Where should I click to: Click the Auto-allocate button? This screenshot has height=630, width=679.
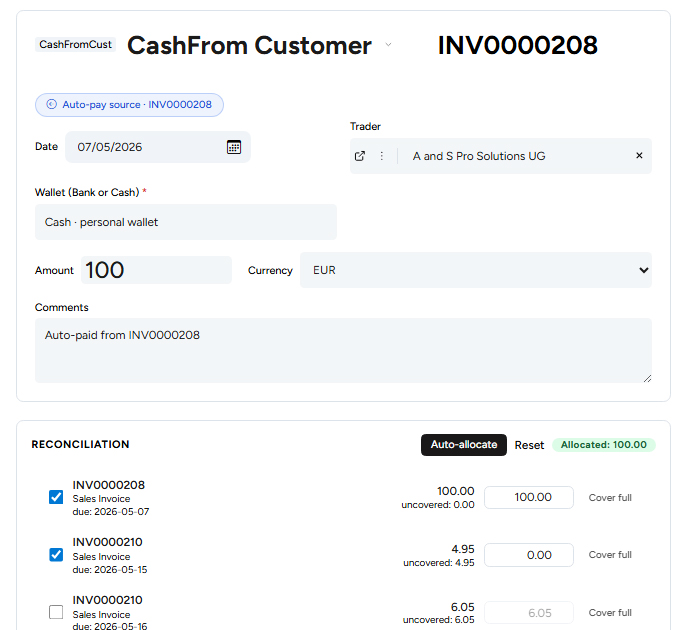tap(464, 445)
